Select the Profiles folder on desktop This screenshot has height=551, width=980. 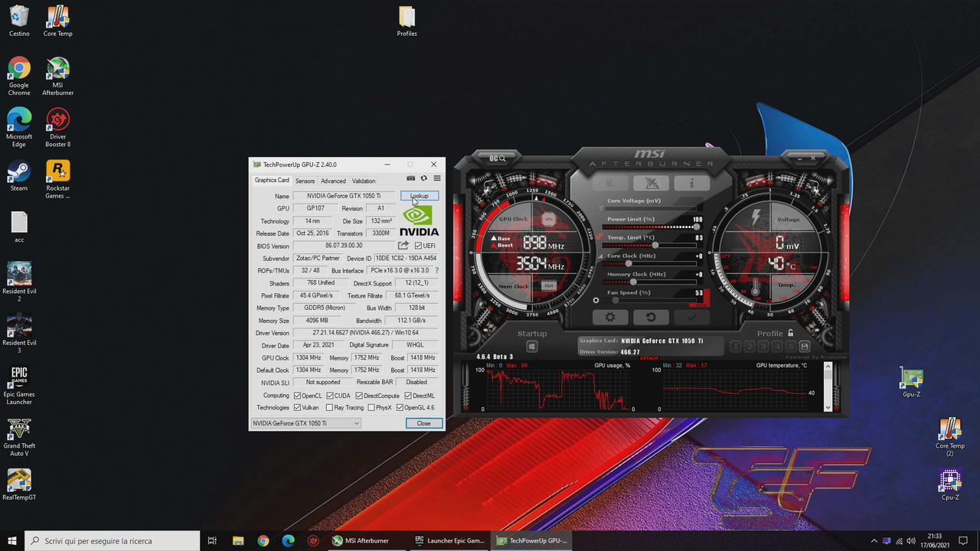407,22
